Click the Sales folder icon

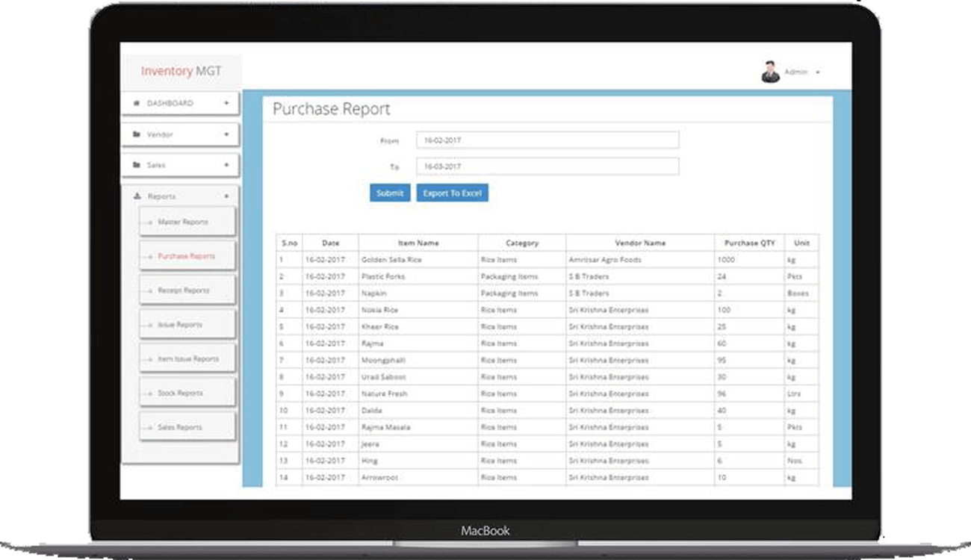pyautogui.click(x=136, y=165)
